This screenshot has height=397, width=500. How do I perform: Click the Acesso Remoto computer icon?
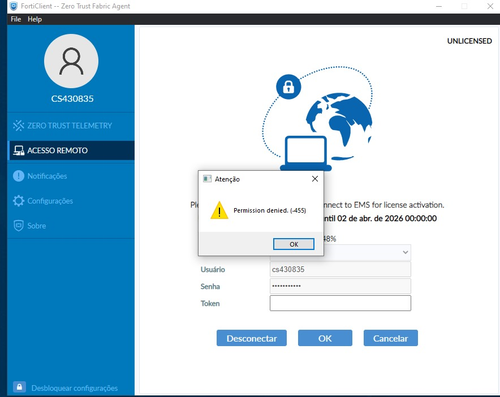click(19, 151)
